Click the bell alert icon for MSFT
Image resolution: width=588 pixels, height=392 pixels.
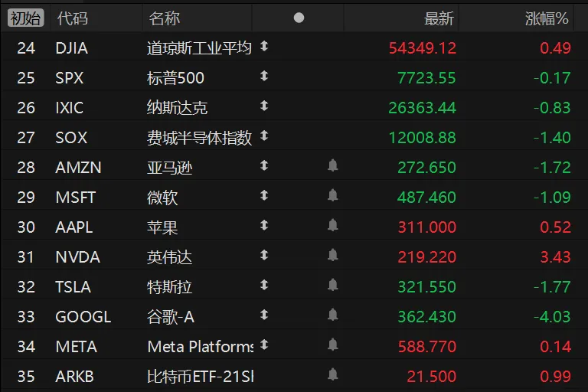pos(332,195)
